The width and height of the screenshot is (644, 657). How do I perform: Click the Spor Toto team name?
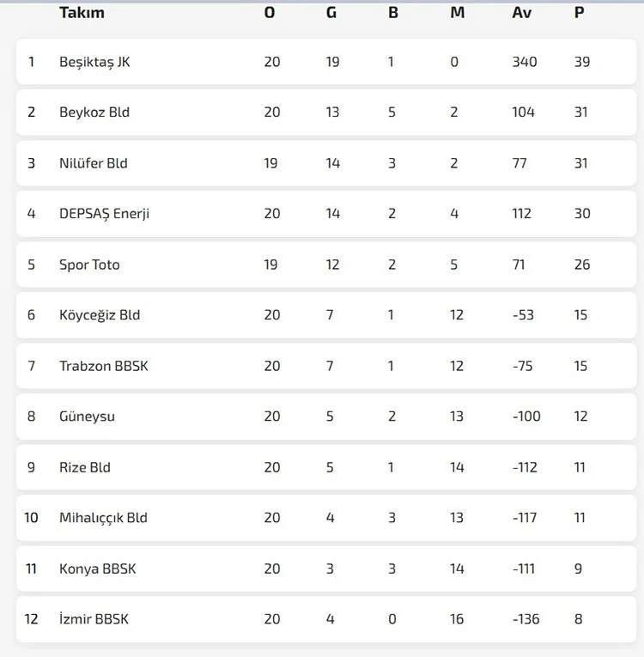89,265
